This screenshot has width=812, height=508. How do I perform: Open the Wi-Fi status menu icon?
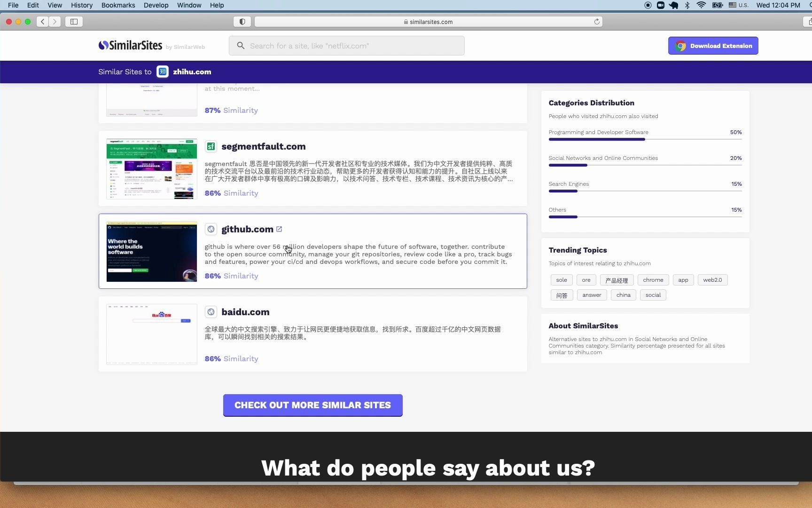701,5
